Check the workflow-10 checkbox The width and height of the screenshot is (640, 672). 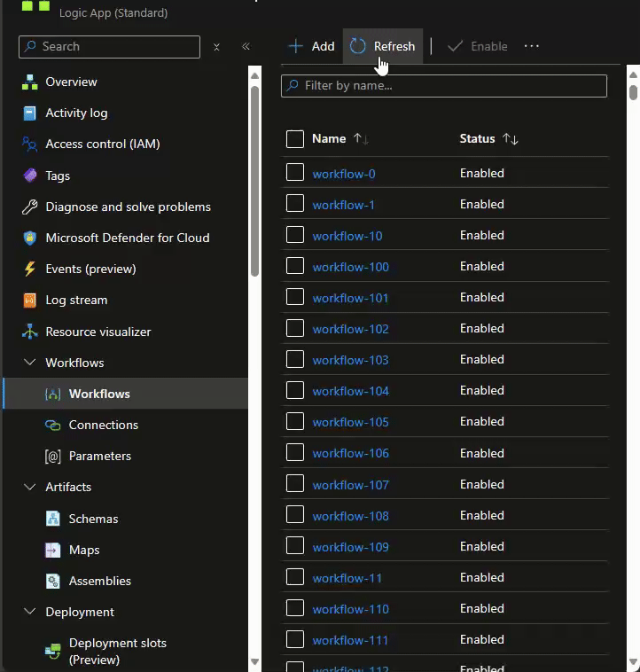295,234
